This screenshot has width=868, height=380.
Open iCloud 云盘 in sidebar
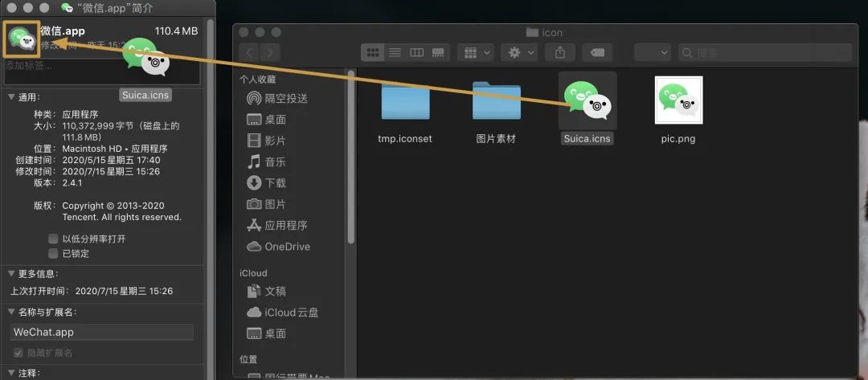[x=283, y=313]
